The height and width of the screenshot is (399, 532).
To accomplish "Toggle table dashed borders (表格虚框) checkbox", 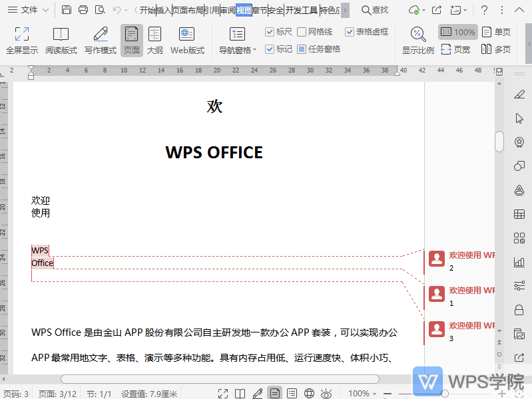I will click(x=350, y=32).
